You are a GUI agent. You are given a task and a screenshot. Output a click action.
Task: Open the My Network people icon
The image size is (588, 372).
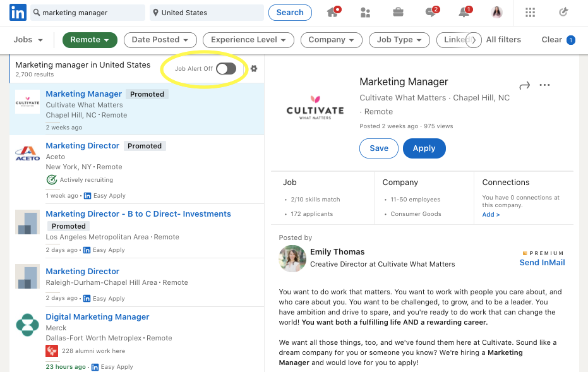[x=365, y=13]
